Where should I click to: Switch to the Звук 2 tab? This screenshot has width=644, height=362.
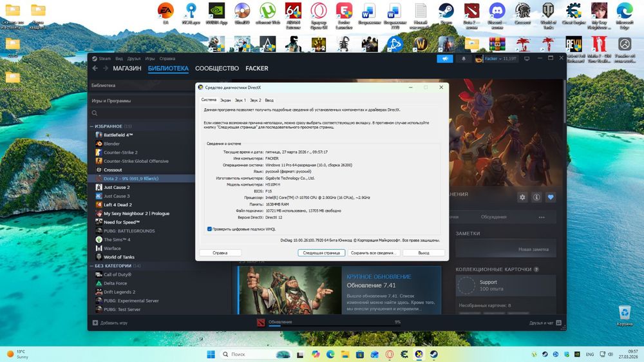[256, 100]
